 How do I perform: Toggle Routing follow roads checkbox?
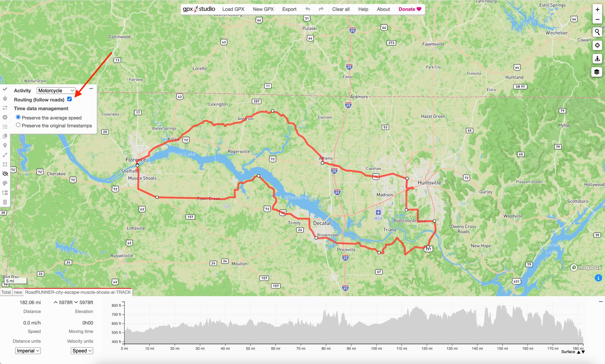click(x=70, y=98)
